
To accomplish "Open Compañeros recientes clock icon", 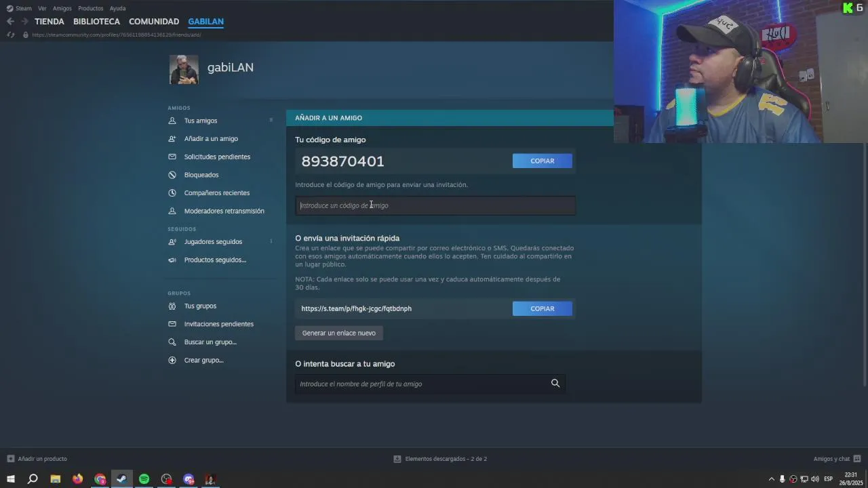I will [172, 193].
